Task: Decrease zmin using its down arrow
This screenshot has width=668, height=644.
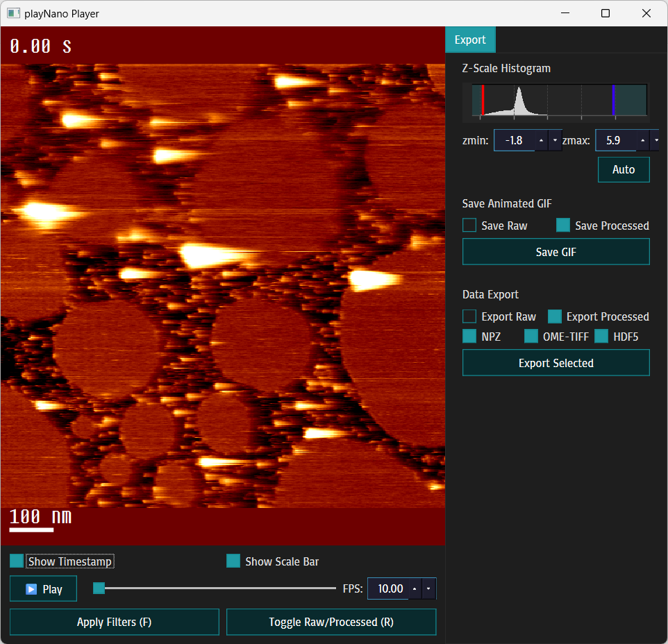Action: [x=555, y=140]
